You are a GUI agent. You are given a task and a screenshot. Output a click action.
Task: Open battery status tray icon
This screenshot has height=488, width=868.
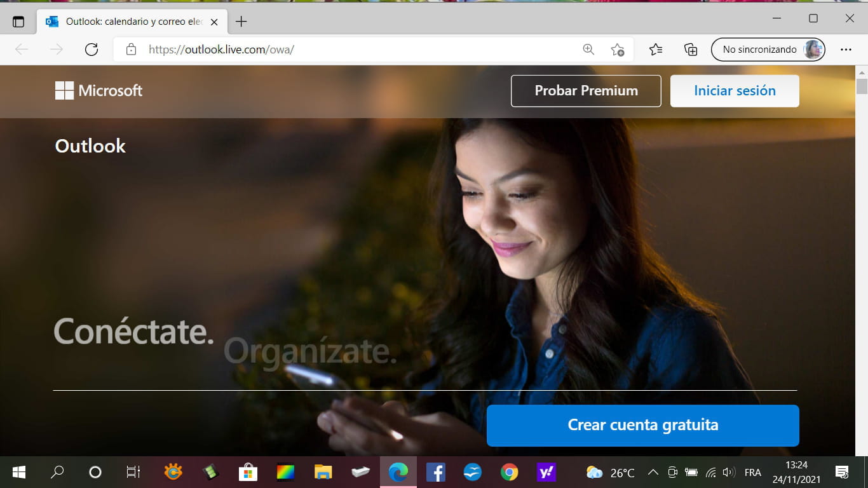coord(691,472)
